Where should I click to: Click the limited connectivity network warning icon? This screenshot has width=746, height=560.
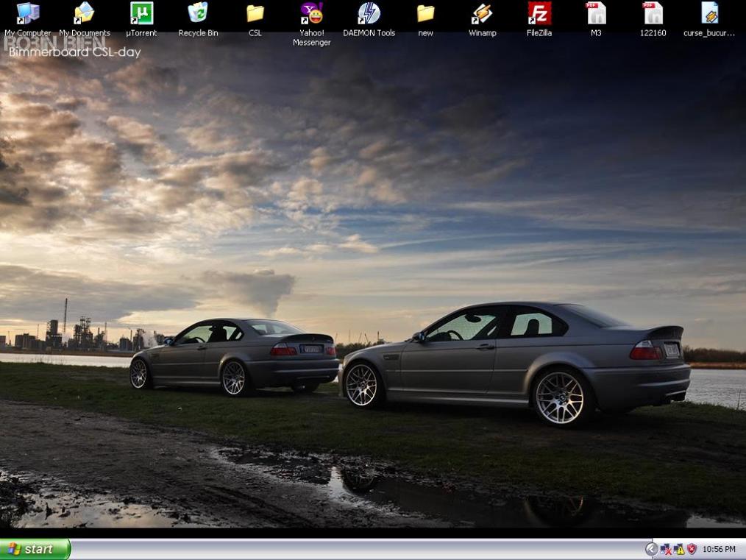click(x=679, y=550)
